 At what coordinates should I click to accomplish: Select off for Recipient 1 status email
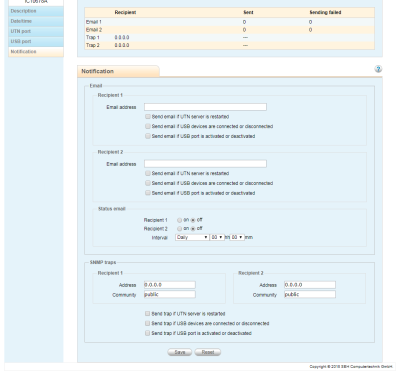193,220
